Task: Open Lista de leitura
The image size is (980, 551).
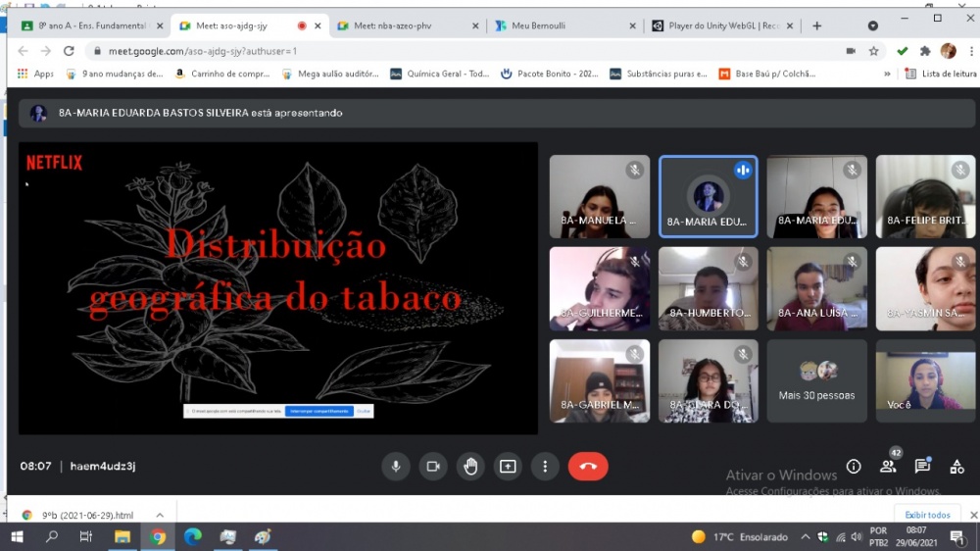Action: click(x=941, y=74)
